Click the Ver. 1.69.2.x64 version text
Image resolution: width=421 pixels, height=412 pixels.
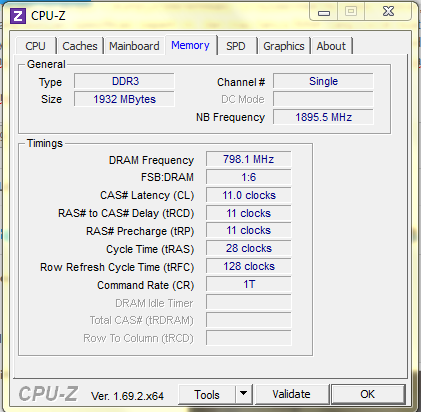[127, 396]
